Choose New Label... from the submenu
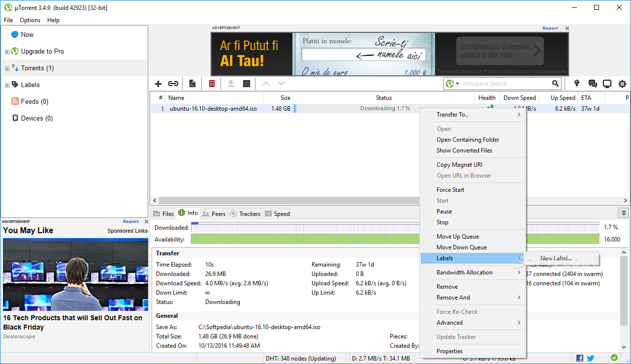The height and width of the screenshot is (364, 631). (x=556, y=258)
